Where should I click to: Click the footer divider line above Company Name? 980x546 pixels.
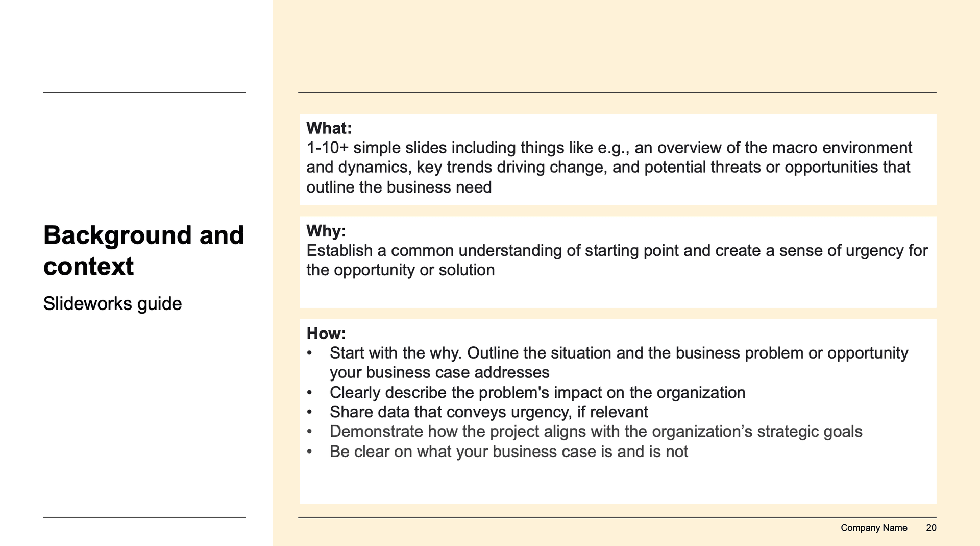click(617, 517)
